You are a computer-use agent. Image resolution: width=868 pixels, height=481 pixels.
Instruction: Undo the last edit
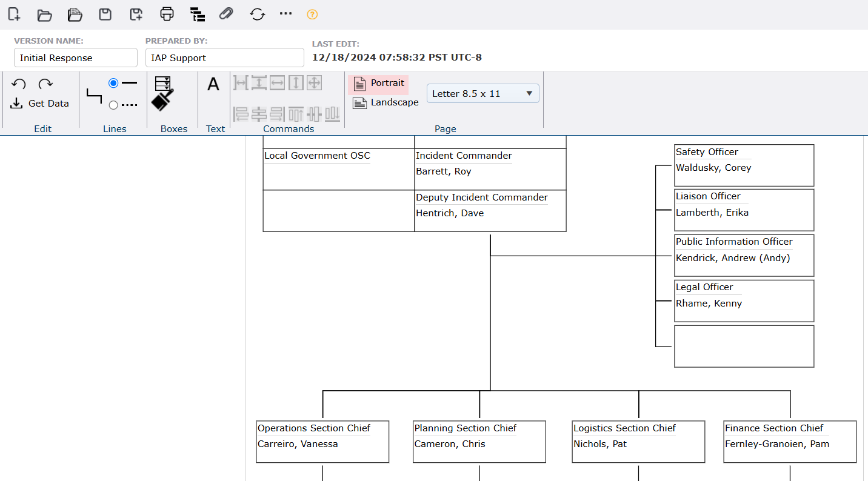click(19, 84)
